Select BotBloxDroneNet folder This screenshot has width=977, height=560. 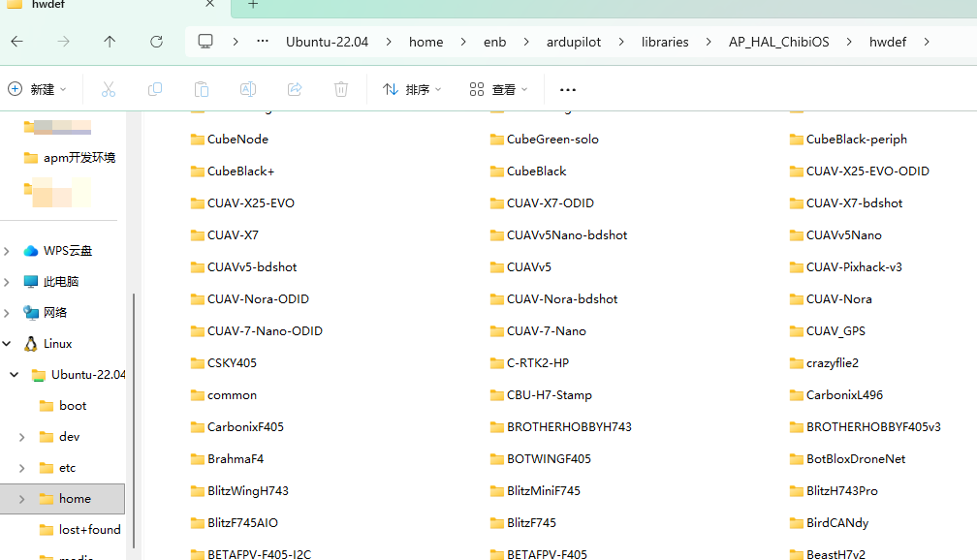click(847, 459)
